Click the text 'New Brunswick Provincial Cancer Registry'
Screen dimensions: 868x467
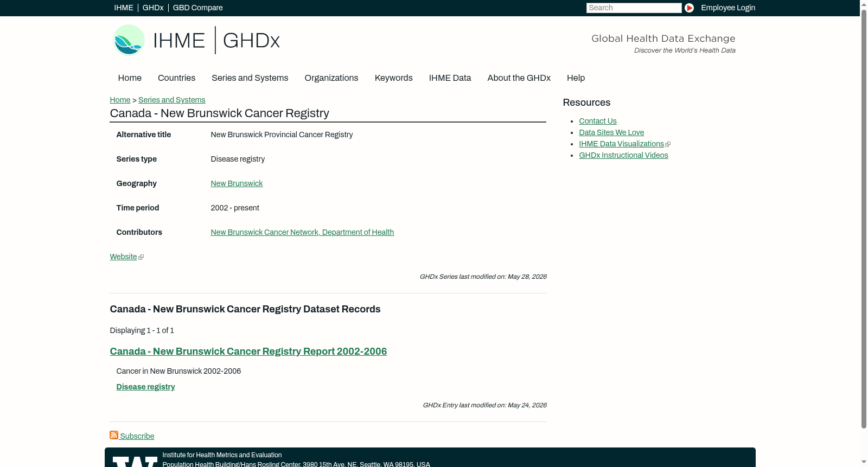[282, 135]
